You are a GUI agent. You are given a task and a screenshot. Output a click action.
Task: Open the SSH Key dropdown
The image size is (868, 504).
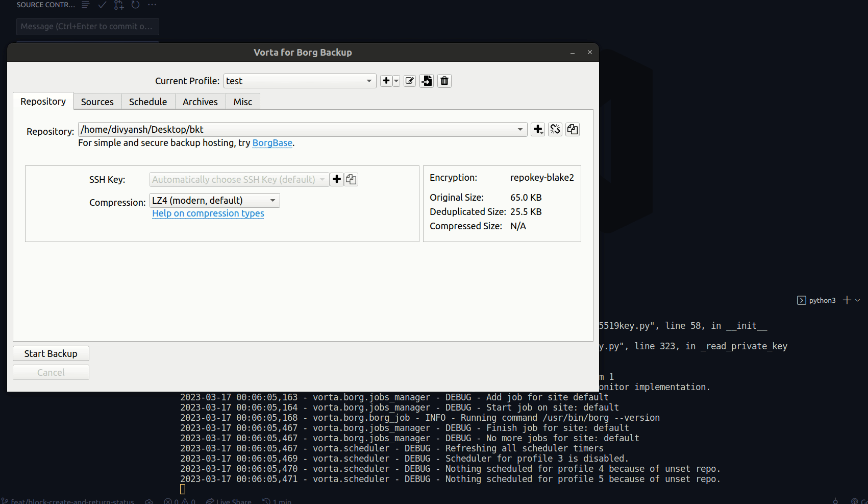[239, 179]
